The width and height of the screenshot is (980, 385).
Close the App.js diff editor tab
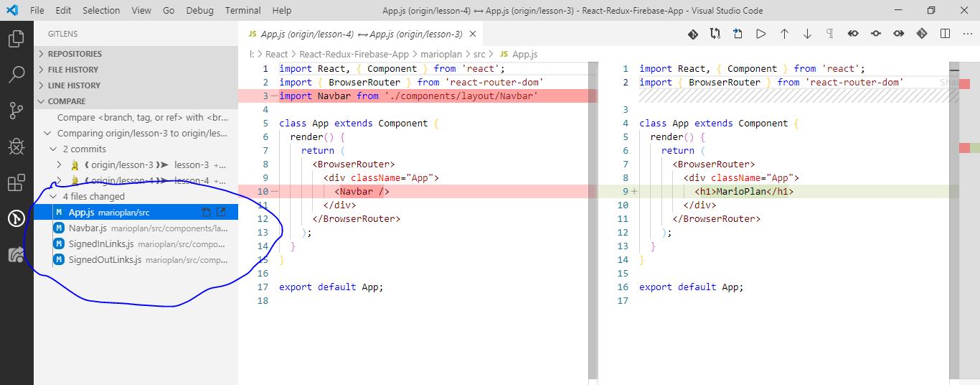[473, 34]
